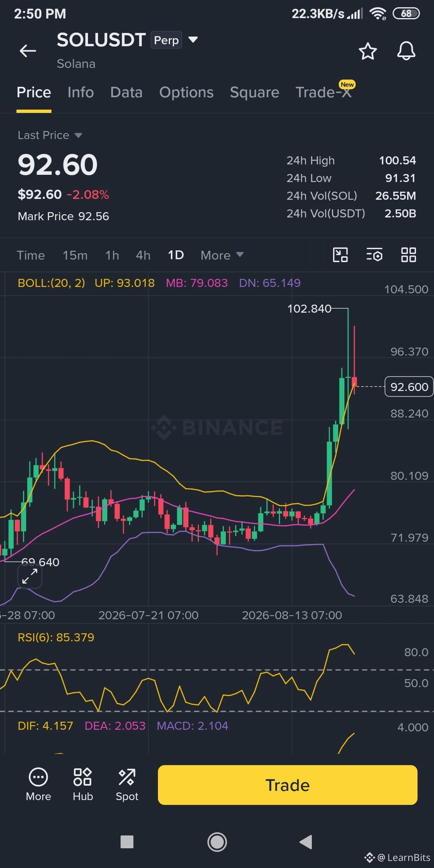434x868 pixels.
Task: Tap the DIF: 4.157 MACD label
Action: 45,726
